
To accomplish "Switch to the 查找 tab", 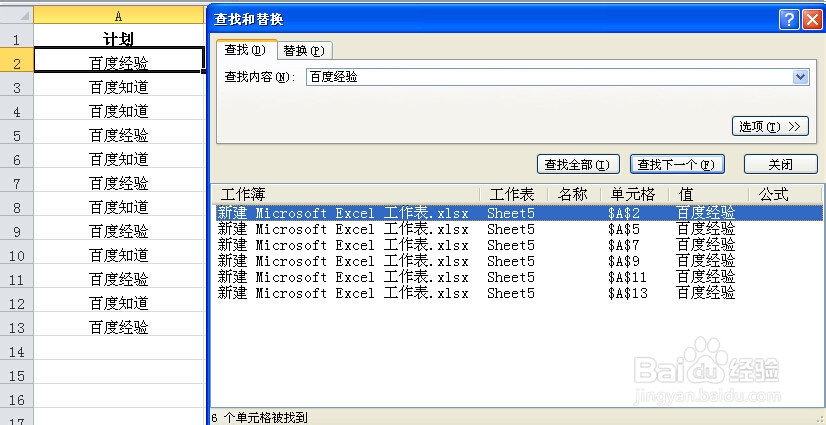I will pos(246,50).
